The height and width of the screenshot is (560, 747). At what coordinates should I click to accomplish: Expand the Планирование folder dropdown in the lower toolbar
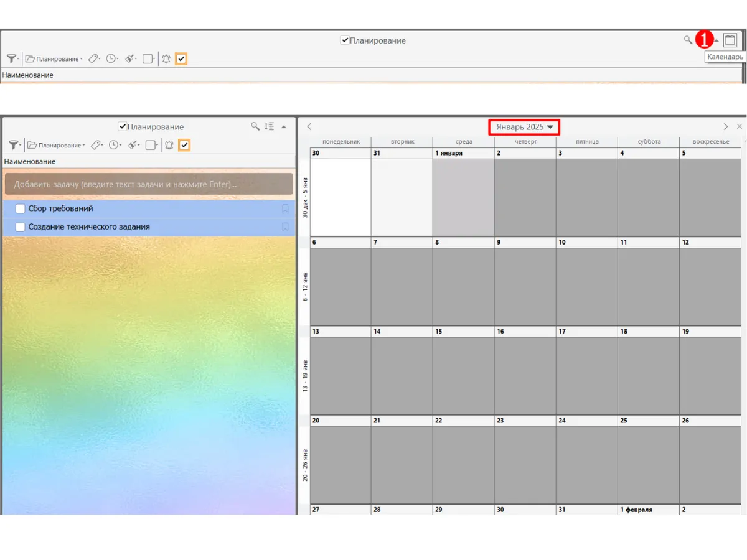tap(56, 145)
